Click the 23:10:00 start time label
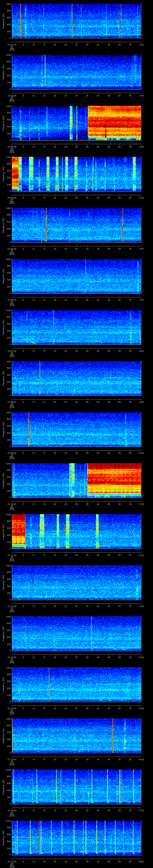 coord(12,504)
